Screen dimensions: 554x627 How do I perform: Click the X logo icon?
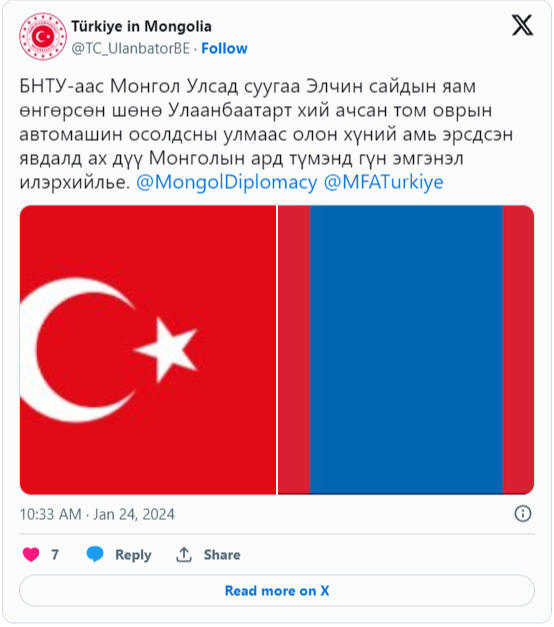coord(522,25)
